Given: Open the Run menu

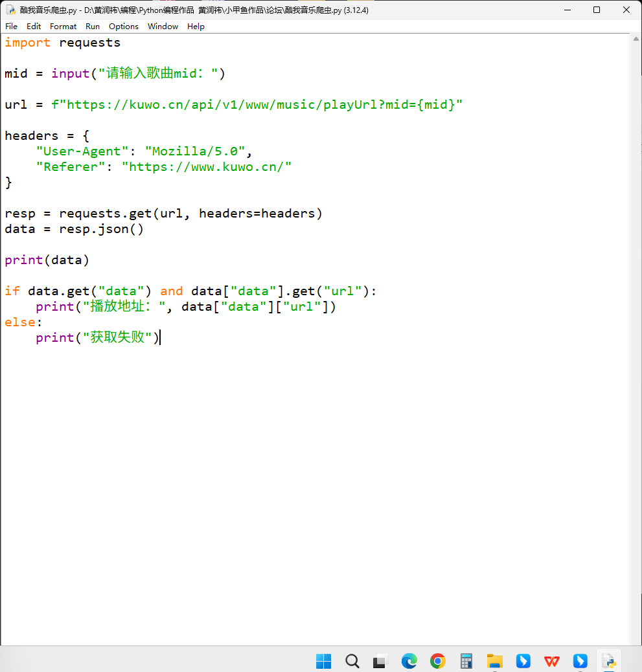Looking at the screenshot, I should 93,27.
